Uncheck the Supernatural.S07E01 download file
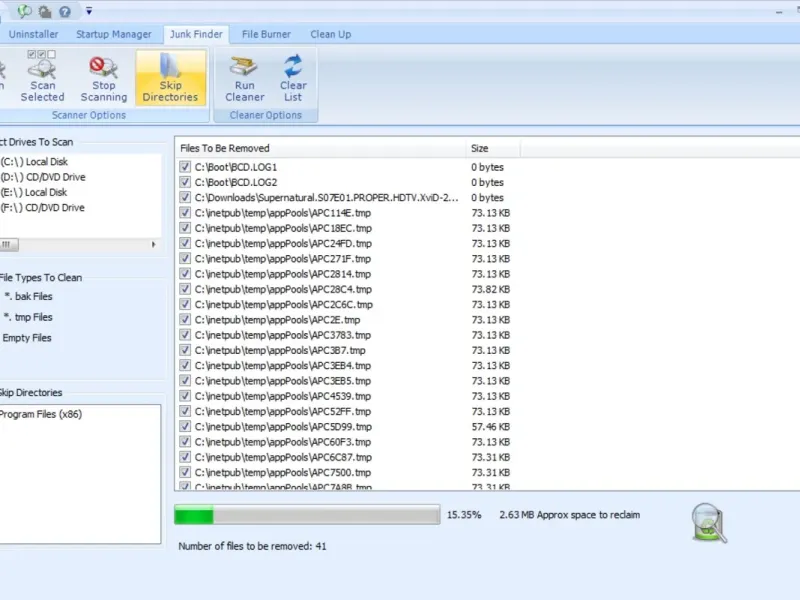 (x=185, y=197)
